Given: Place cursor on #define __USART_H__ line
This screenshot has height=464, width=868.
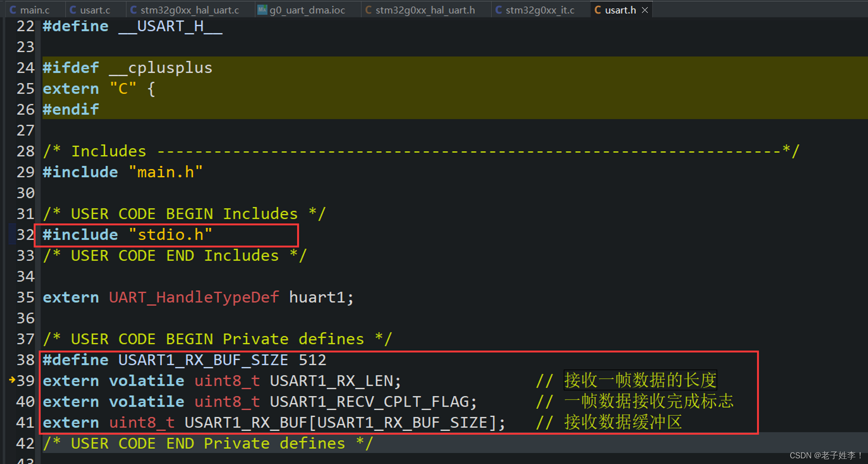Looking at the screenshot, I should click(132, 26).
